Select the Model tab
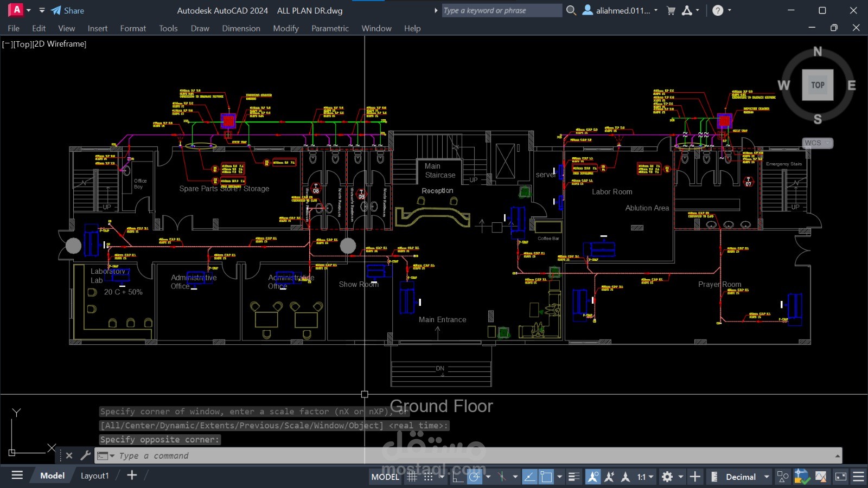The height and width of the screenshot is (488, 868). pyautogui.click(x=52, y=476)
